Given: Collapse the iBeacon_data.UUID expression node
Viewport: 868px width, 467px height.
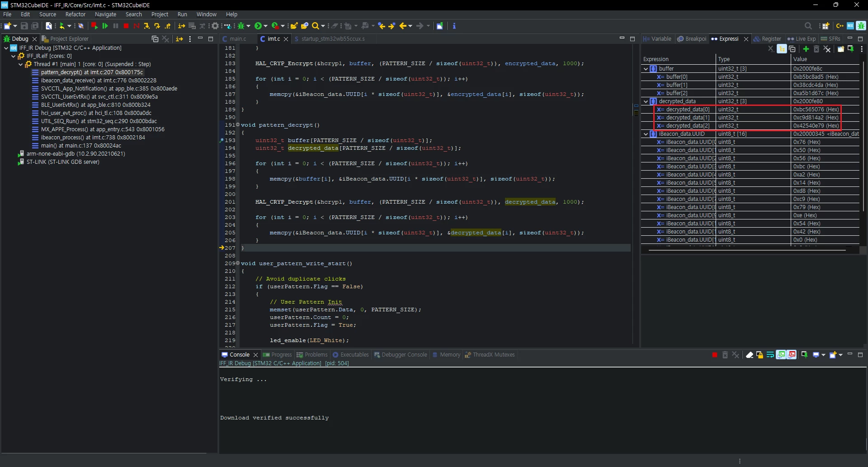Looking at the screenshot, I should pos(646,134).
